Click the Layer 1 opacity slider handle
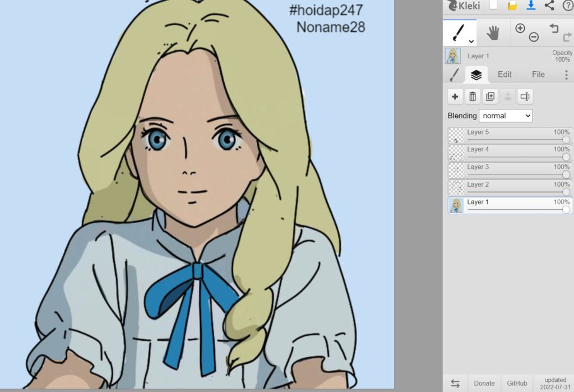574x392 pixels. tap(566, 209)
